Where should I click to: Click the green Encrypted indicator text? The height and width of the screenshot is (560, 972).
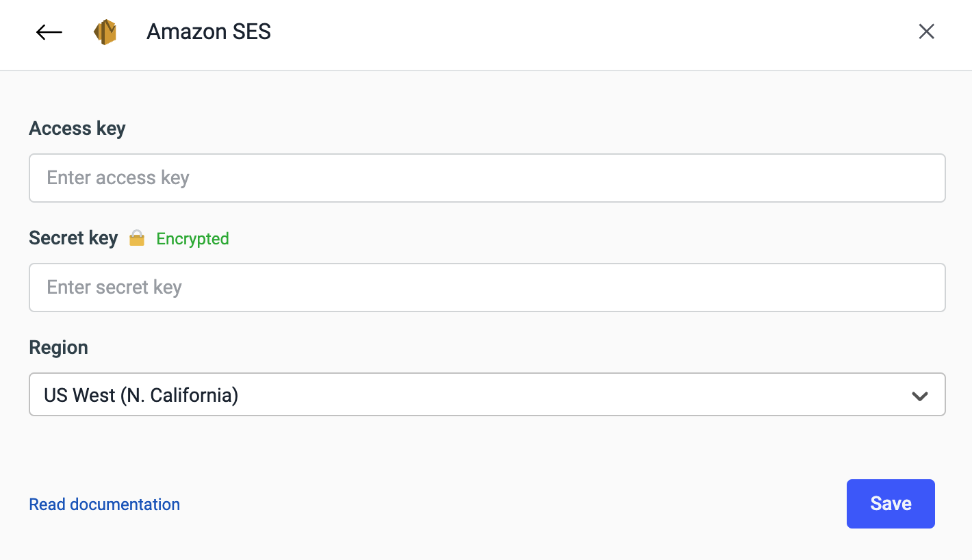point(192,239)
